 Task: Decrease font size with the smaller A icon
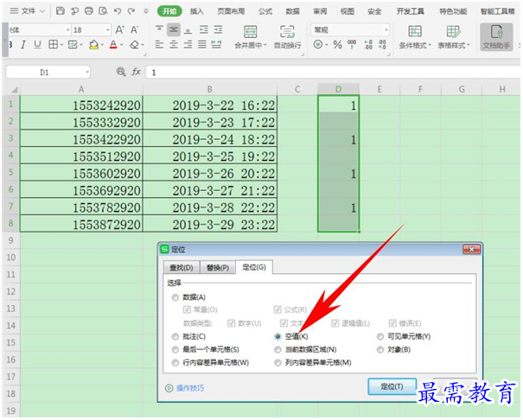(134, 30)
